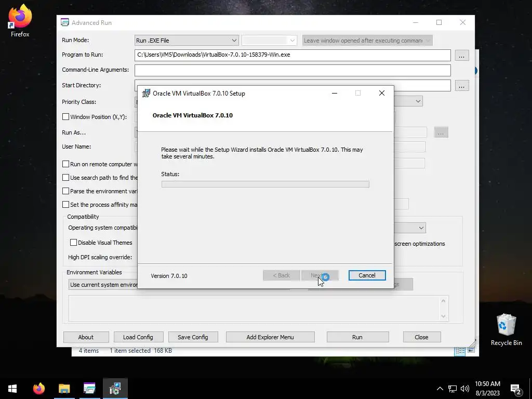Open File Explorer from the taskbar

click(x=64, y=389)
